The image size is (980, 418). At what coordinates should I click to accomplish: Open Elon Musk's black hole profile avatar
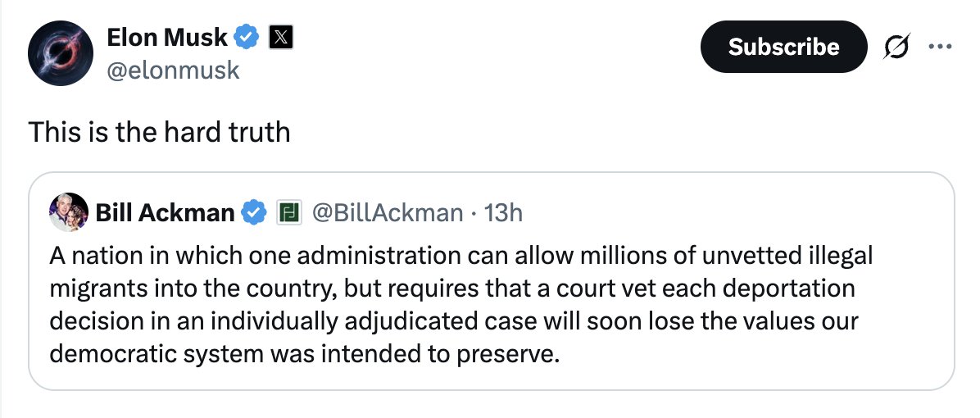tap(61, 53)
